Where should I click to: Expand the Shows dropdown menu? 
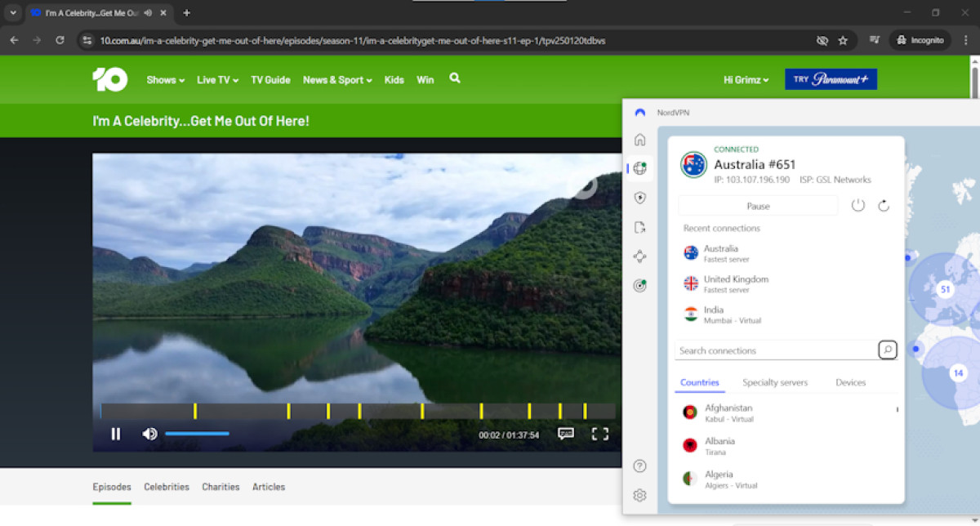165,80
